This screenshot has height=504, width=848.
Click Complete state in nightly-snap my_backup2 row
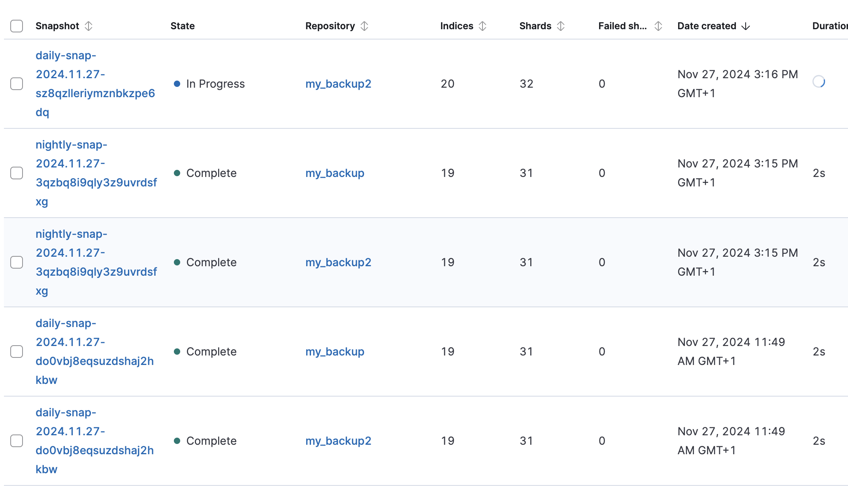click(211, 262)
